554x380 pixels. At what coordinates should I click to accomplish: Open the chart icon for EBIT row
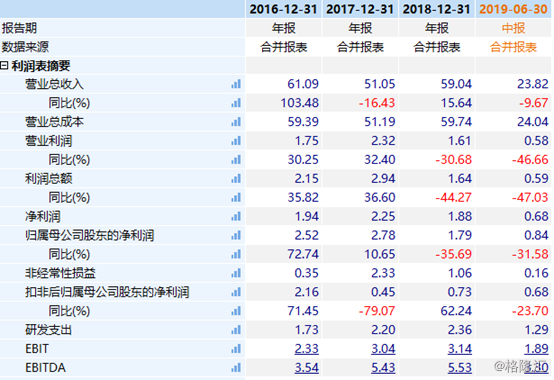coord(236,349)
